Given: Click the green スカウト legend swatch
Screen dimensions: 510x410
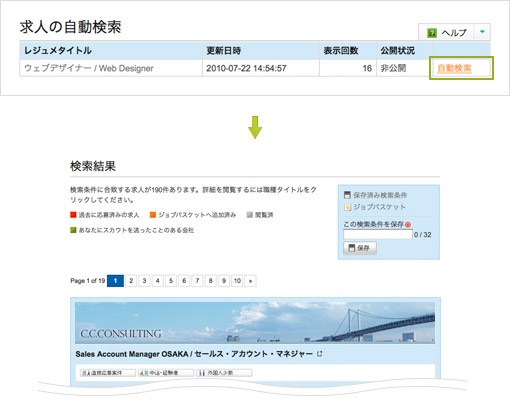Looking at the screenshot, I should point(73,230).
